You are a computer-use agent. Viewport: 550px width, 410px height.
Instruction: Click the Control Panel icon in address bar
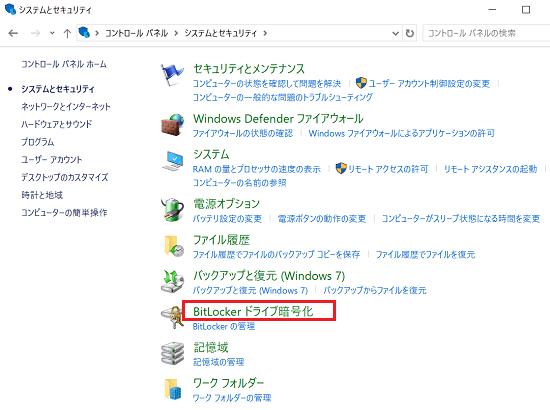84,33
